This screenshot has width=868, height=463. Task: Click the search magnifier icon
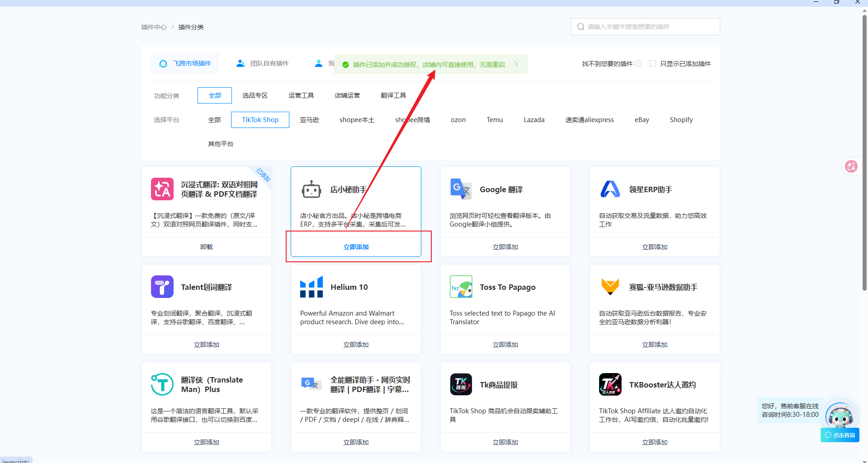tap(581, 27)
